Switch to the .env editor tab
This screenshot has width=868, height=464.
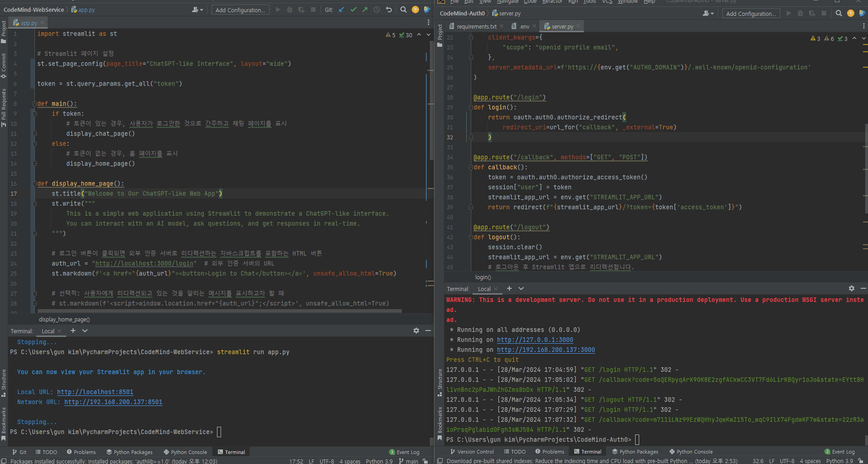point(524,26)
